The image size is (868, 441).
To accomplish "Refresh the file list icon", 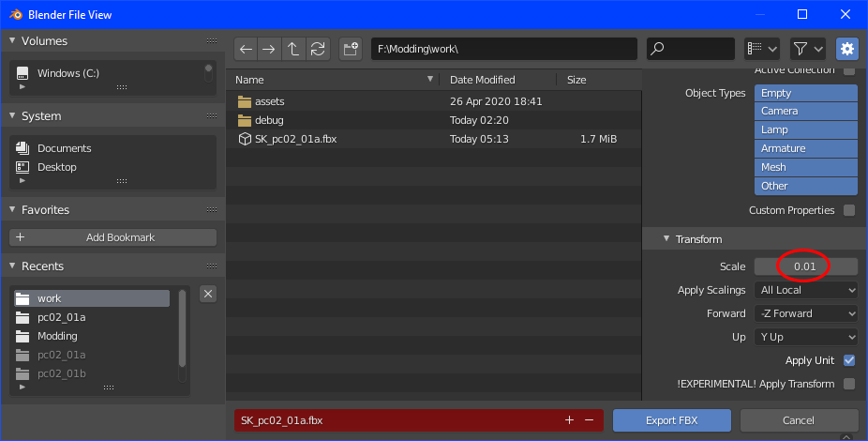I will tap(318, 49).
